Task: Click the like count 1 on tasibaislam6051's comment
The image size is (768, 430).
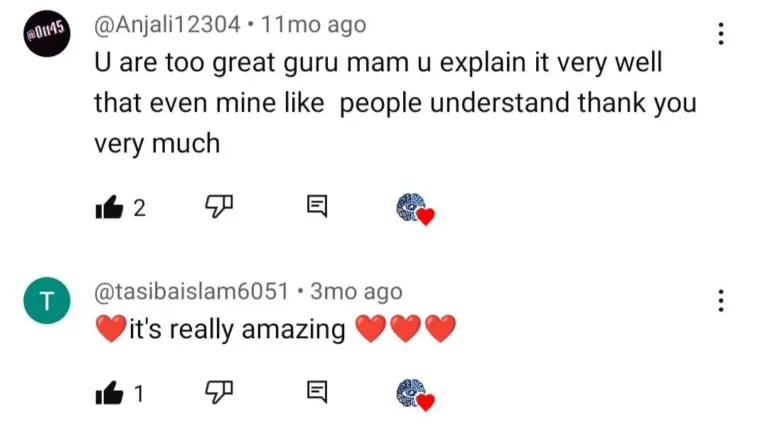Action: [x=138, y=394]
